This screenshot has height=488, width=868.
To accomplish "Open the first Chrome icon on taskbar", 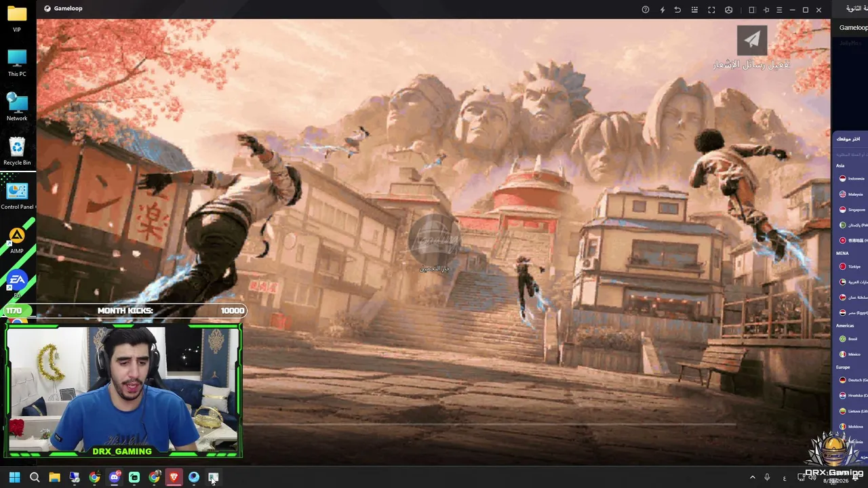I will [94, 478].
